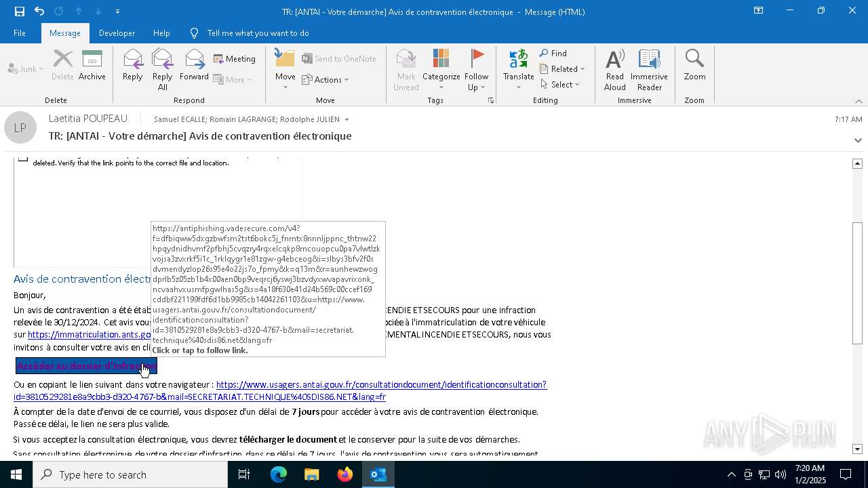Delete this message
This screenshot has width=868, height=488.
click(62, 66)
